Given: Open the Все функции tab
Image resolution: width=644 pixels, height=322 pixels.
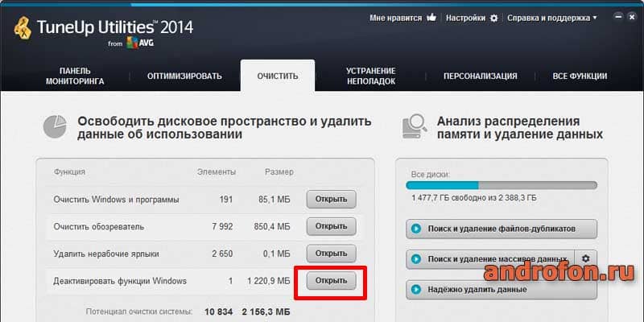Looking at the screenshot, I should [580, 76].
